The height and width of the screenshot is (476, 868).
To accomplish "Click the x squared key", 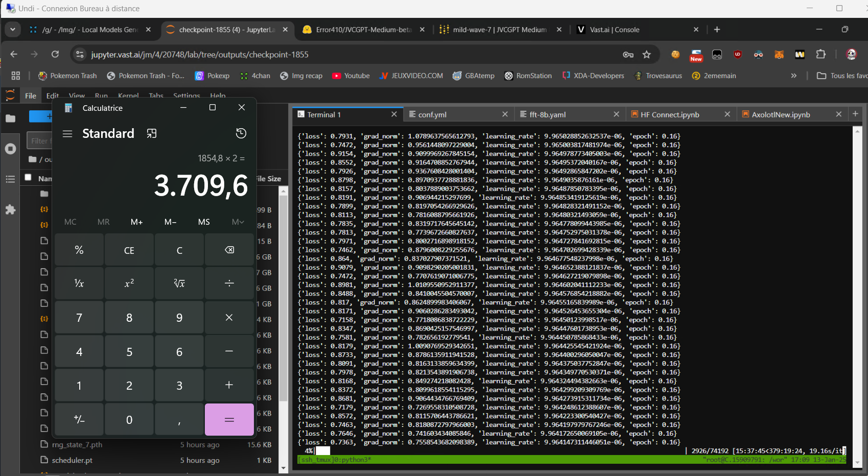I will [x=129, y=283].
